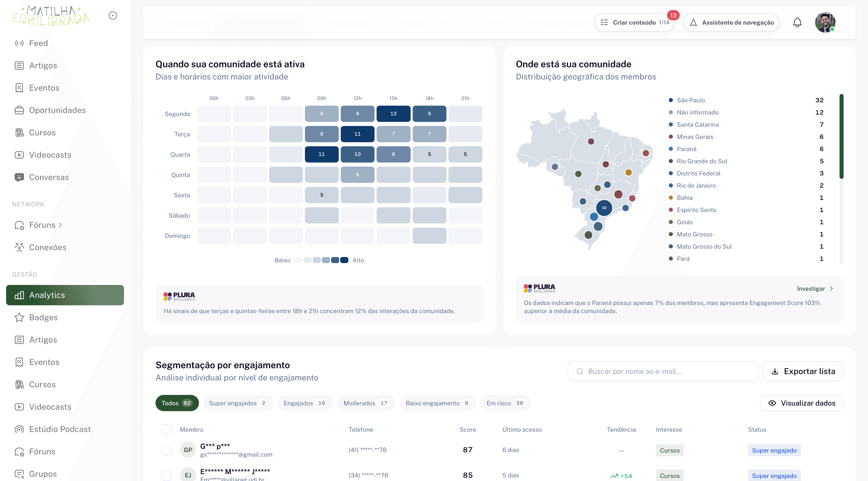Click Exportar lista button

pos(803,372)
